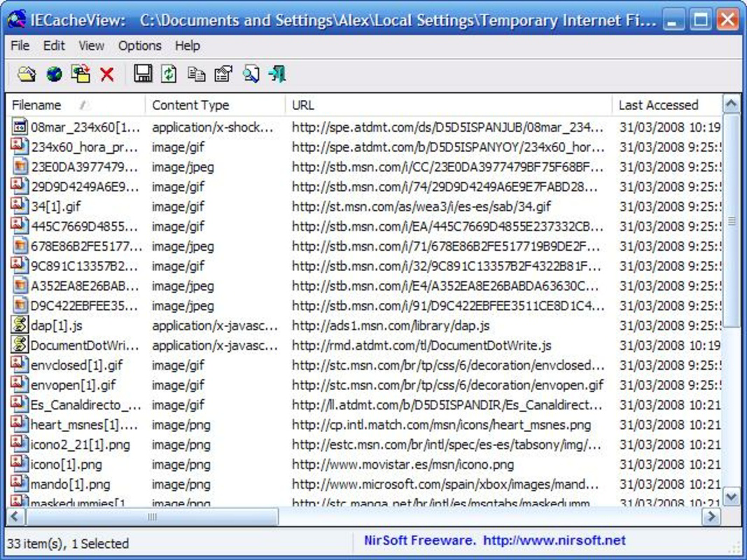Viewport: 747px width, 560px height.
Task: Click the Find magnifier toolbar icon
Action: click(251, 73)
